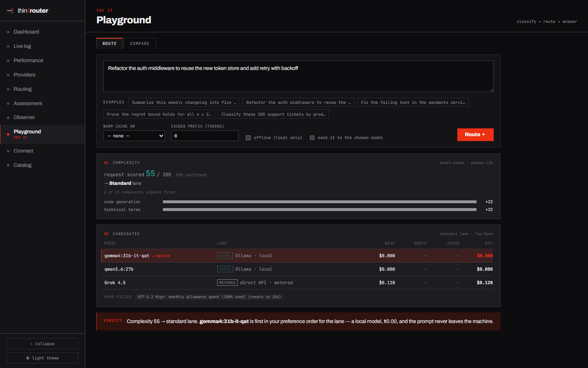Click the GPT-5.2 High hard filter notice
Image resolution: width=588 pixels, height=368 pixels.
coord(209,297)
